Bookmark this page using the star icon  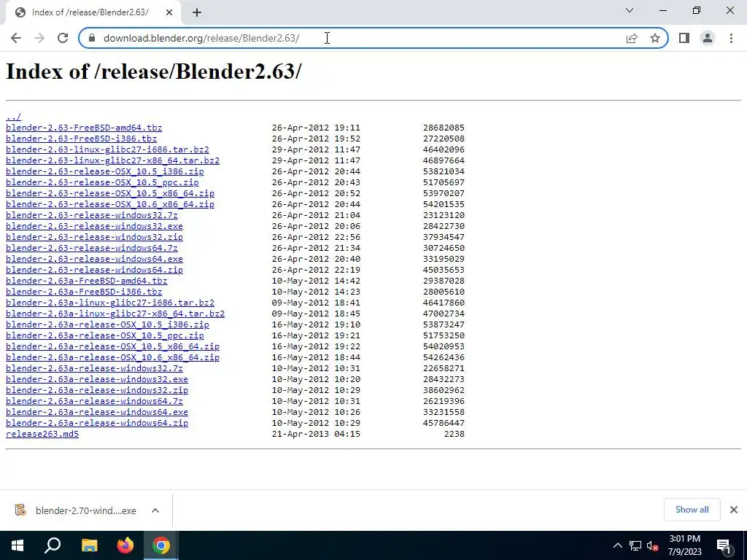pyautogui.click(x=655, y=38)
